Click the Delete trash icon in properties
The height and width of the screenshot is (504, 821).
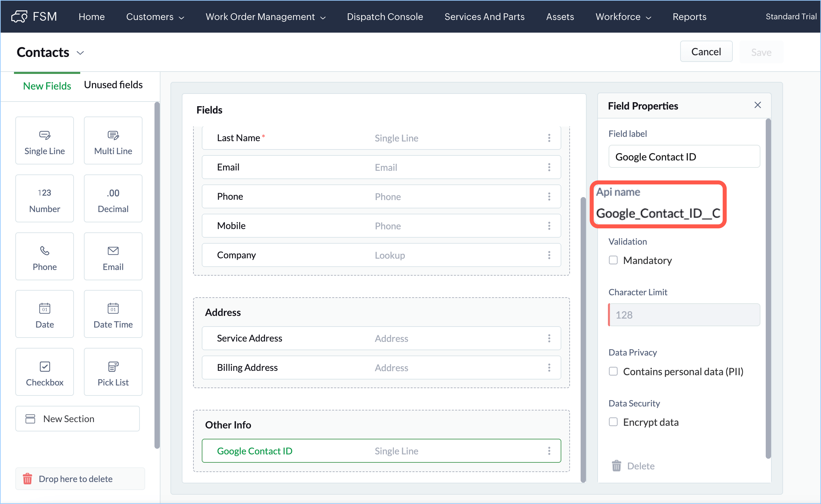pos(616,466)
